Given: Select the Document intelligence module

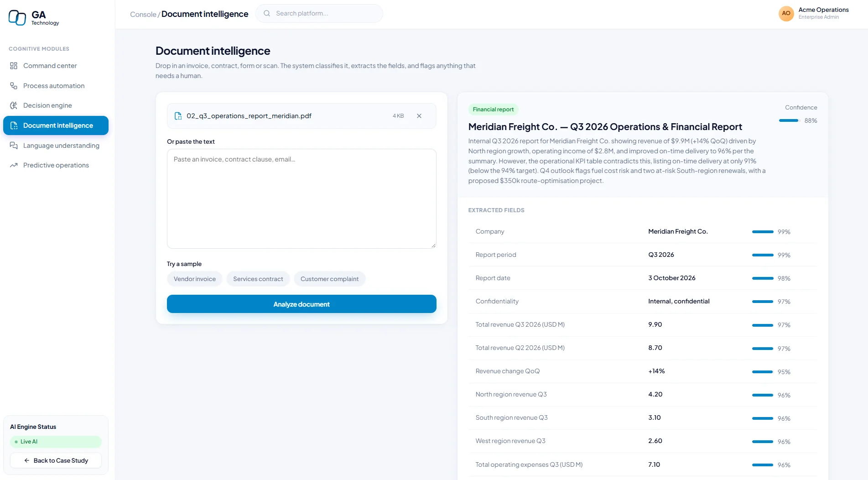Looking at the screenshot, I should coord(56,125).
